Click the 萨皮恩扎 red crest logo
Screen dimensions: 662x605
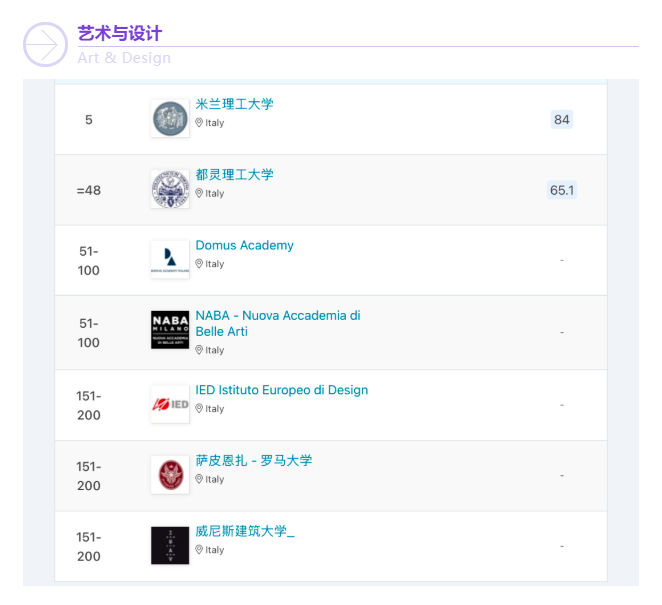(x=170, y=475)
